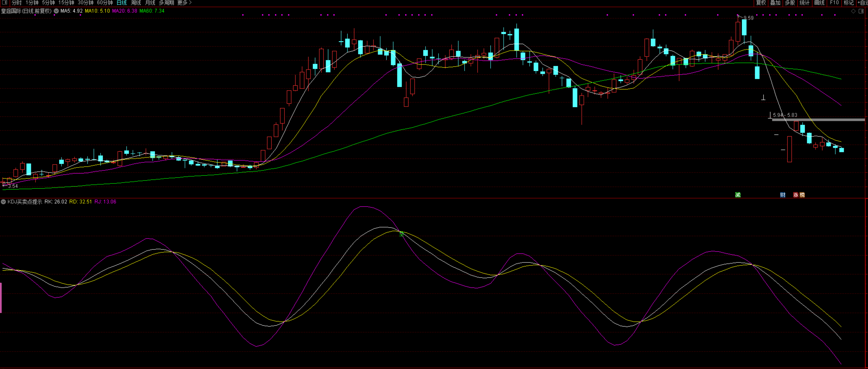Screen dimensions: 868x369
Task: Switch to 分时 period tab
Action: pyautogui.click(x=16, y=3)
